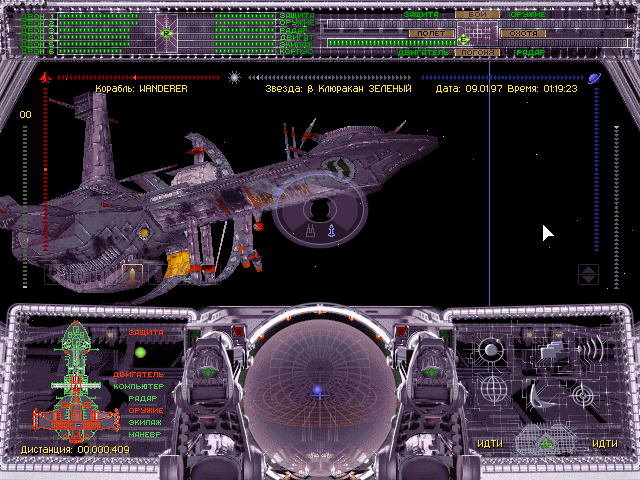Click the Корабль: WANDERER text
The height and width of the screenshot is (480, 640).
click(141, 89)
